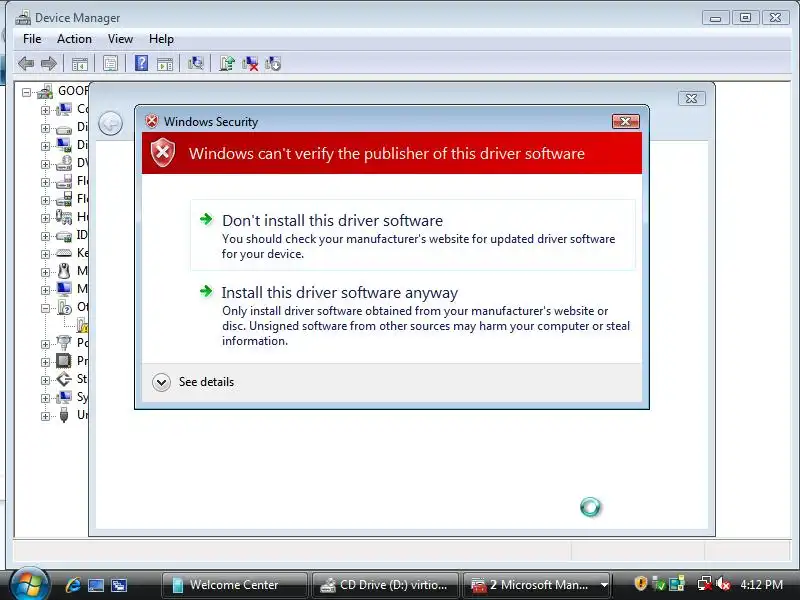The width and height of the screenshot is (800, 600).
Task: Select the unknown device with yellow warning icon
Action: click(83, 325)
